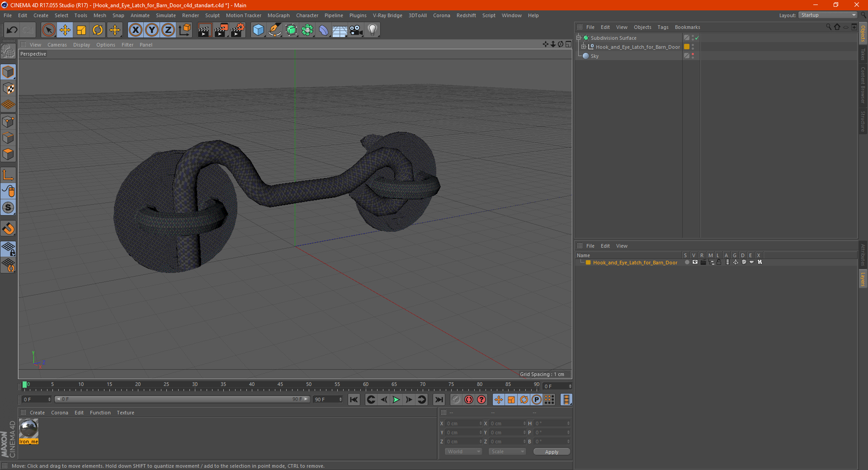Image resolution: width=868 pixels, height=470 pixels.
Task: Select the Move tool
Action: 65,30
